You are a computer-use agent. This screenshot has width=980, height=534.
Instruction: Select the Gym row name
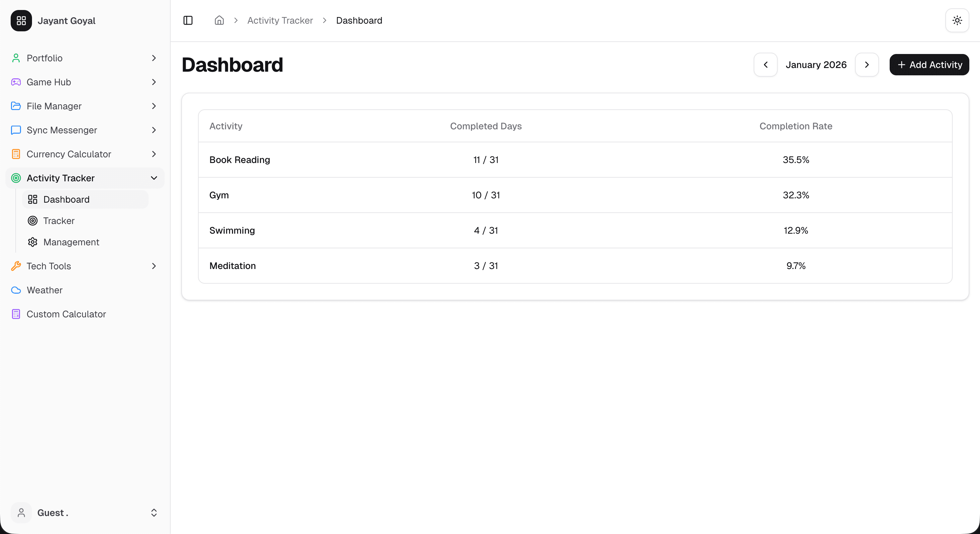tap(219, 195)
